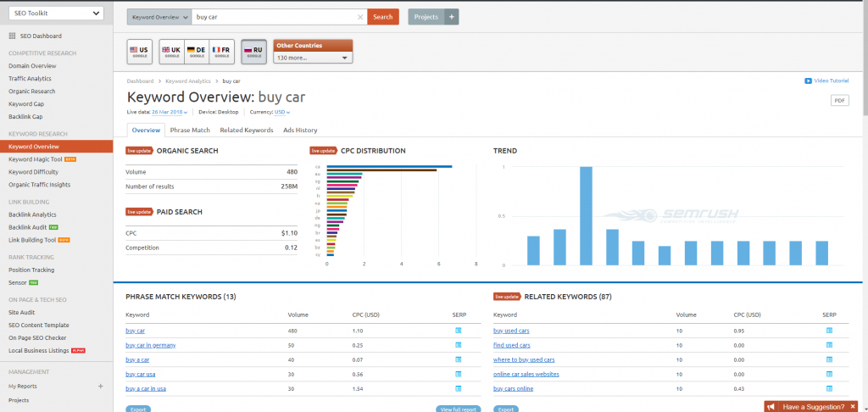Switch to the Related Keywords tab
Image resolution: width=868 pixels, height=412 pixels.
point(247,131)
